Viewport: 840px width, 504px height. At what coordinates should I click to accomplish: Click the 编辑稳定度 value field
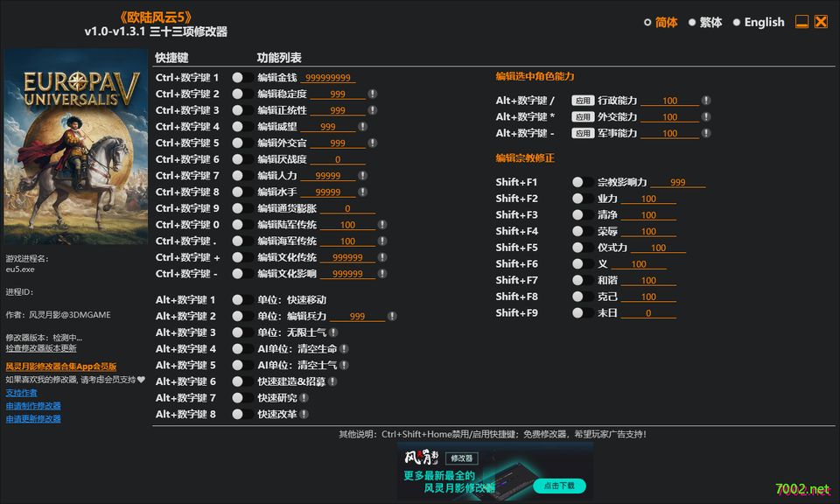[x=338, y=94]
